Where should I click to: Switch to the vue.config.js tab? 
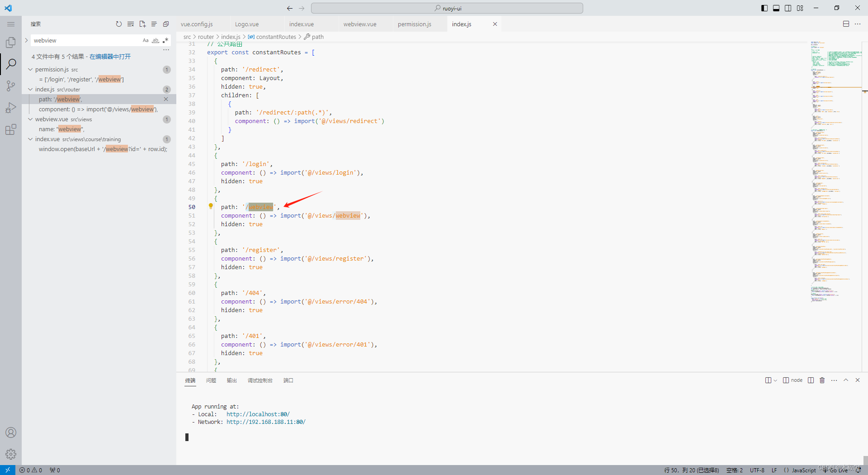click(x=197, y=24)
